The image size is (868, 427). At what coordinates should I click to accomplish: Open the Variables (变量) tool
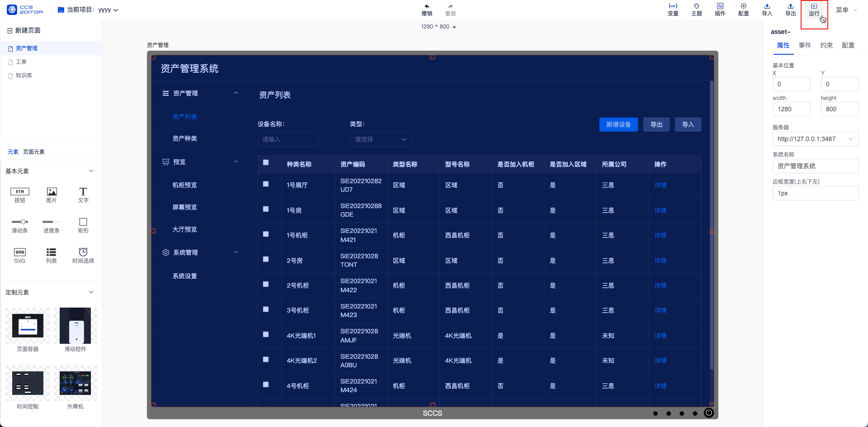673,10
